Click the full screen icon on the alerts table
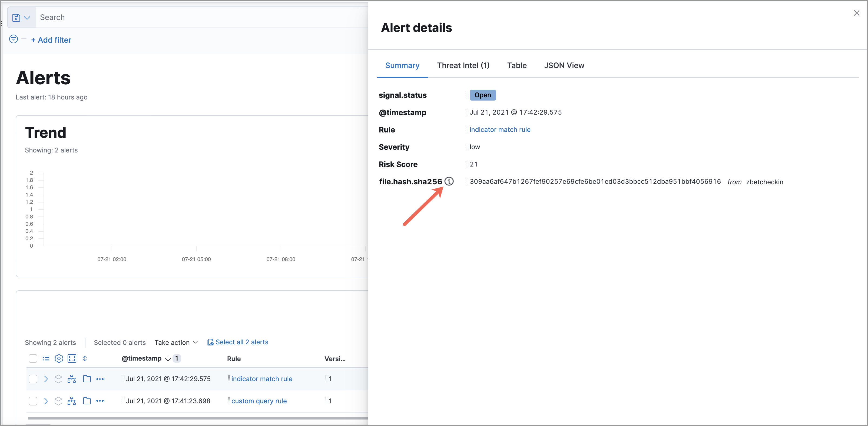868x426 pixels. point(72,358)
